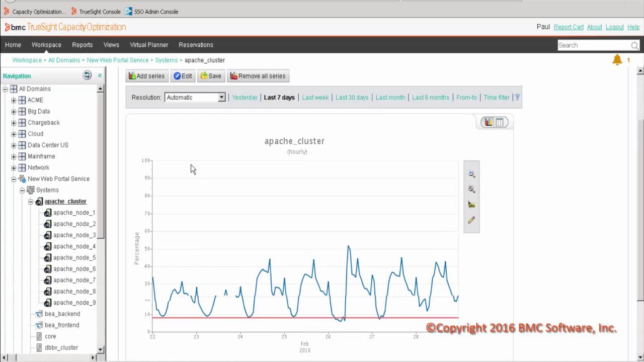This screenshot has width=644, height=362.
Task: Switch to table view of data
Action: tap(500, 122)
